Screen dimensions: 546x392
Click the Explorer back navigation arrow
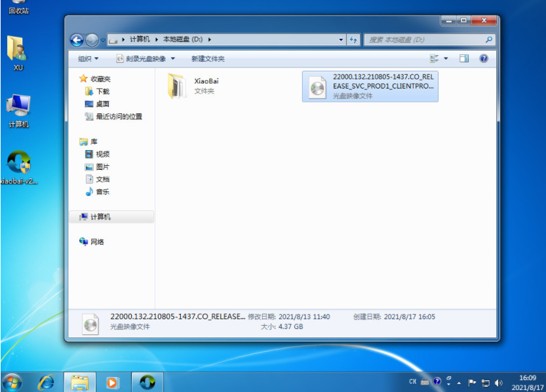76,39
